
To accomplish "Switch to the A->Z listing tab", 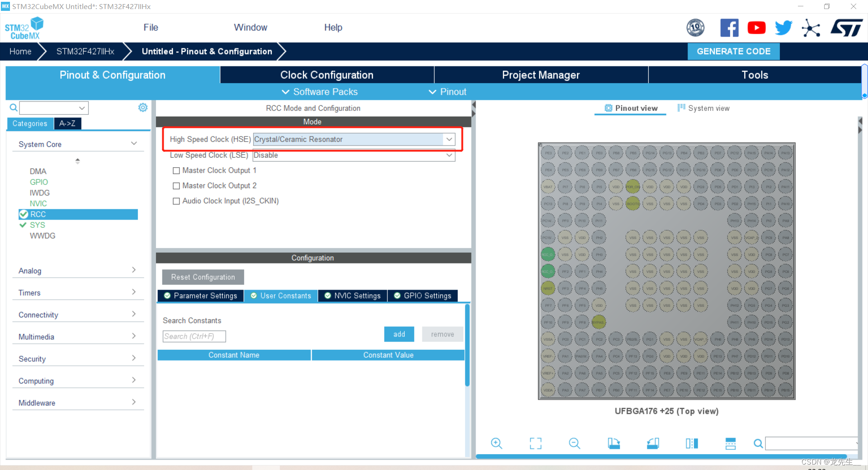I will [67, 123].
